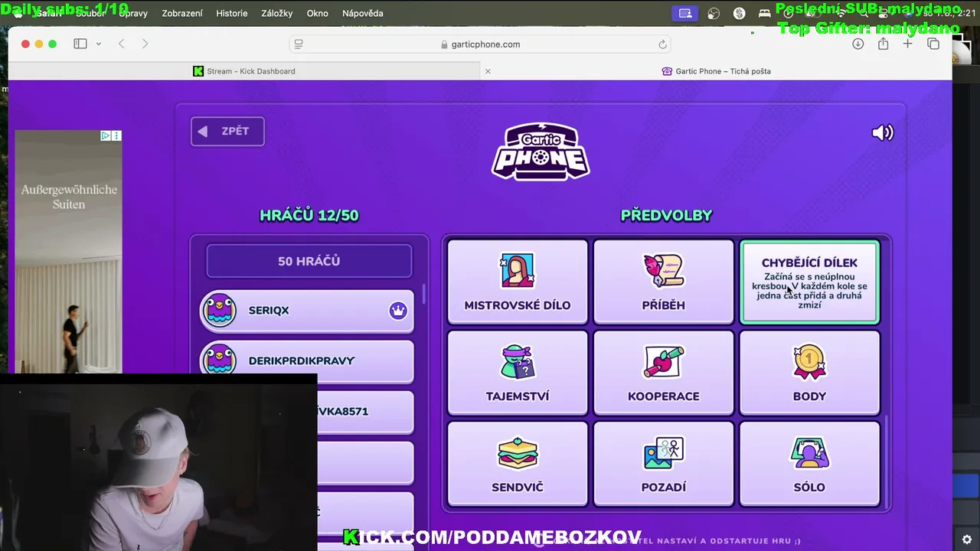
Task: Open the Safari downloads list
Action: pyautogui.click(x=857, y=44)
